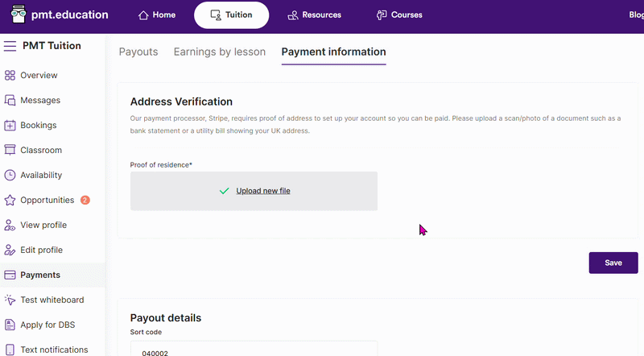Switch to Earnings by lesson tab
The width and height of the screenshot is (644, 356).
220,52
